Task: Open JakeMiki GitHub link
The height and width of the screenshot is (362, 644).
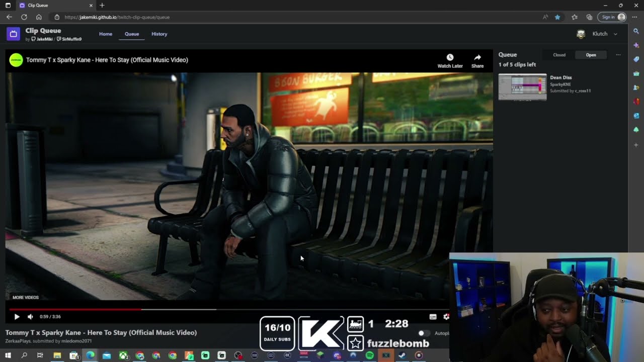Action: 42,39
